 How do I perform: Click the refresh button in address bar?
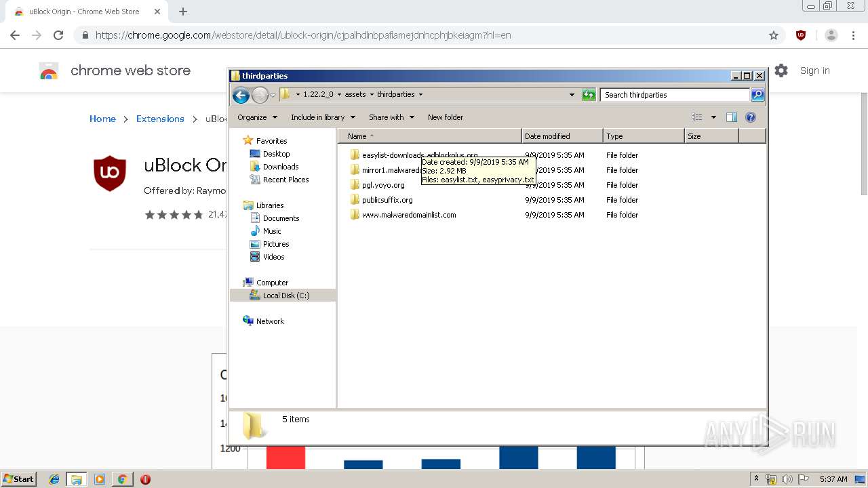coord(589,95)
